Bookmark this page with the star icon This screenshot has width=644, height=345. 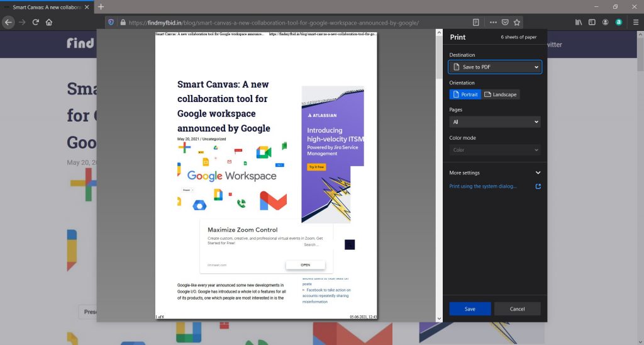click(517, 22)
